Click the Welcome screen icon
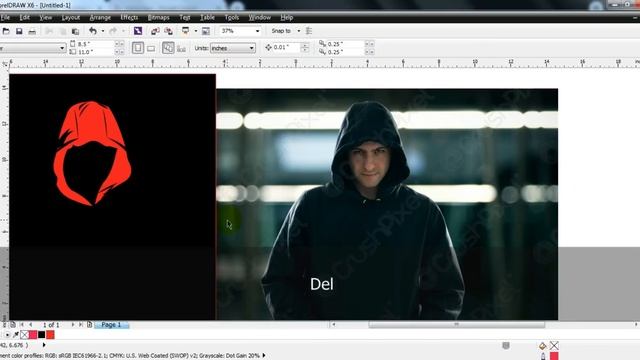Viewport: 640px width, 360px height. pyautogui.click(x=206, y=31)
